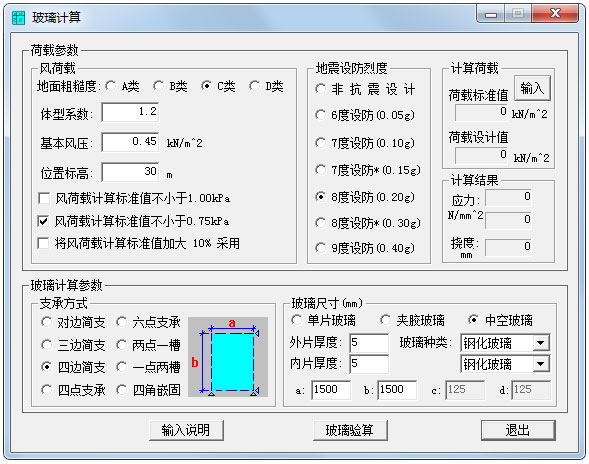Select 对边简支 support type
The width and height of the screenshot is (589, 464).
(x=73, y=322)
